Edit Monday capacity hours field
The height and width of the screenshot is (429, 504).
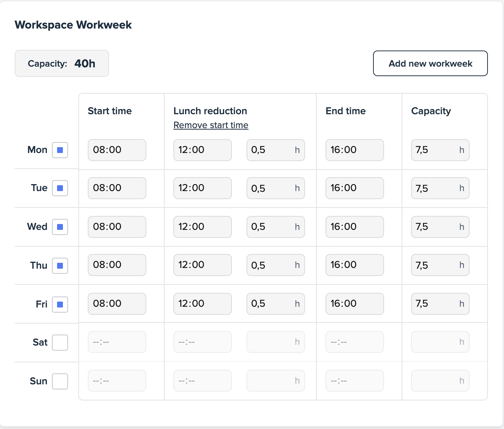pyautogui.click(x=436, y=150)
